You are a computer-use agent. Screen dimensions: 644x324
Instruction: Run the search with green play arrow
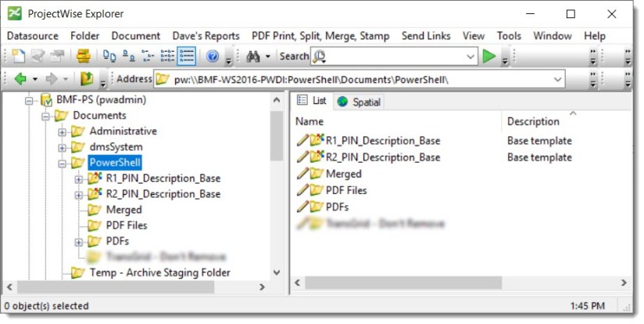(489, 56)
